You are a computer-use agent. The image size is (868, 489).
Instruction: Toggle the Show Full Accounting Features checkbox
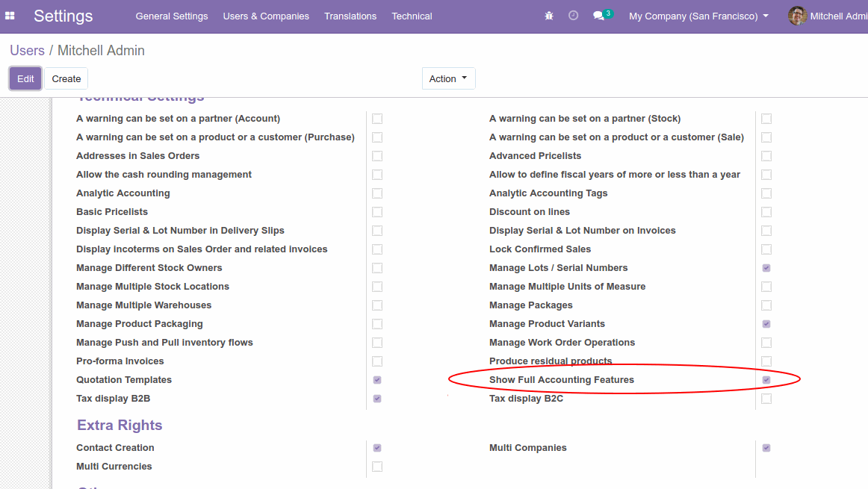[x=766, y=380]
